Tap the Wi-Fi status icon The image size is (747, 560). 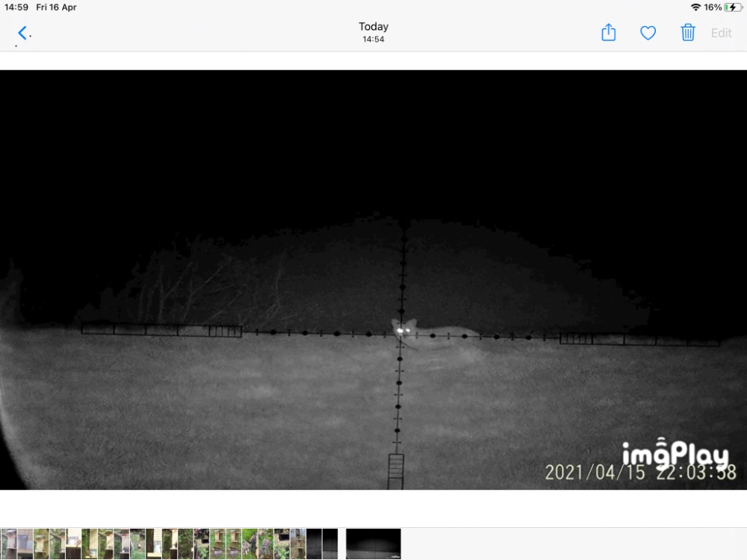click(x=695, y=7)
